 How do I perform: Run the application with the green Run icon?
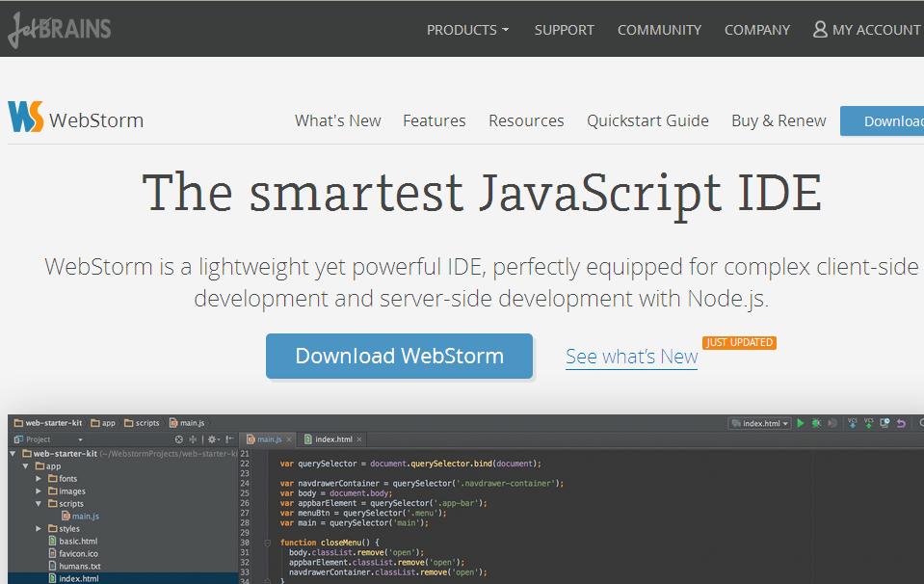coord(803,422)
